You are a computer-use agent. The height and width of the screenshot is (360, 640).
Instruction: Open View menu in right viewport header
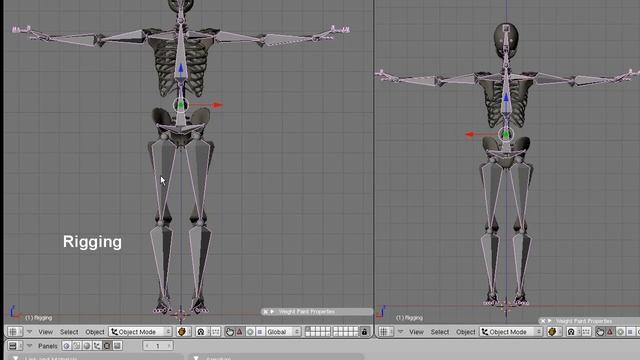tap(416, 332)
